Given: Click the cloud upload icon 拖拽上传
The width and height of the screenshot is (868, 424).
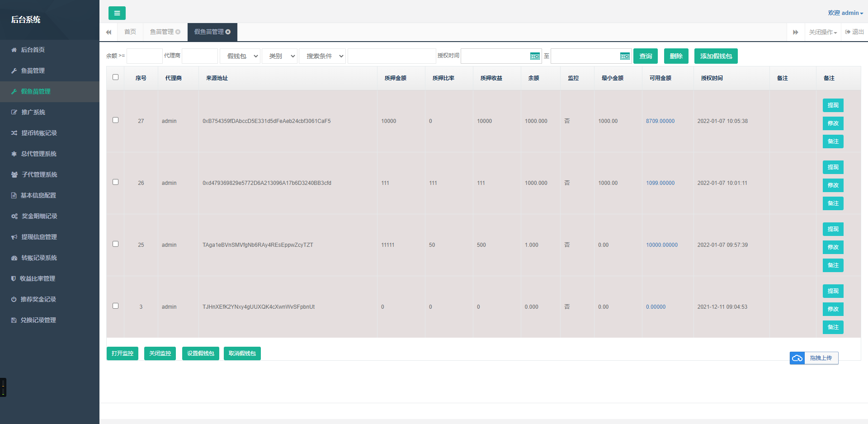Looking at the screenshot, I should tap(797, 358).
